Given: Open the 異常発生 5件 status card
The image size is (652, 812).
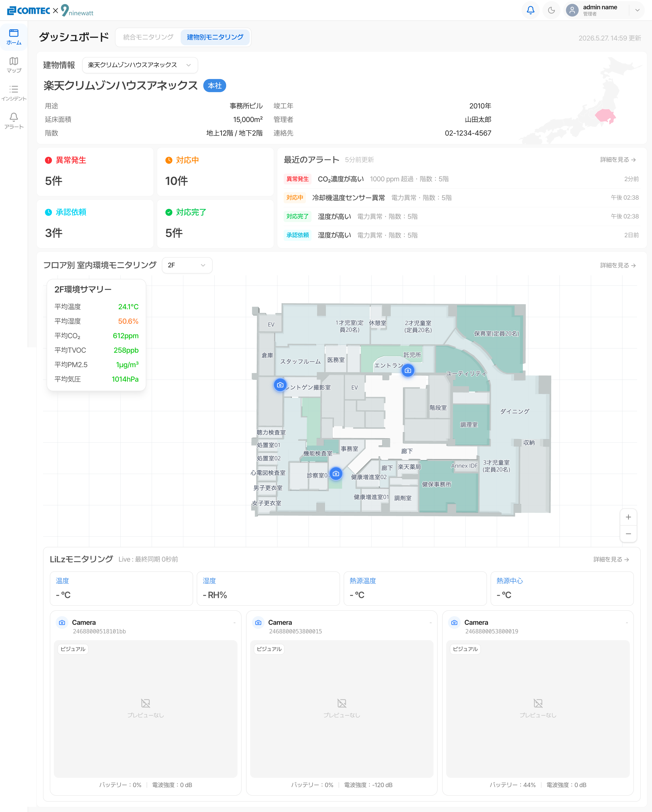Looking at the screenshot, I should pyautogui.click(x=95, y=172).
